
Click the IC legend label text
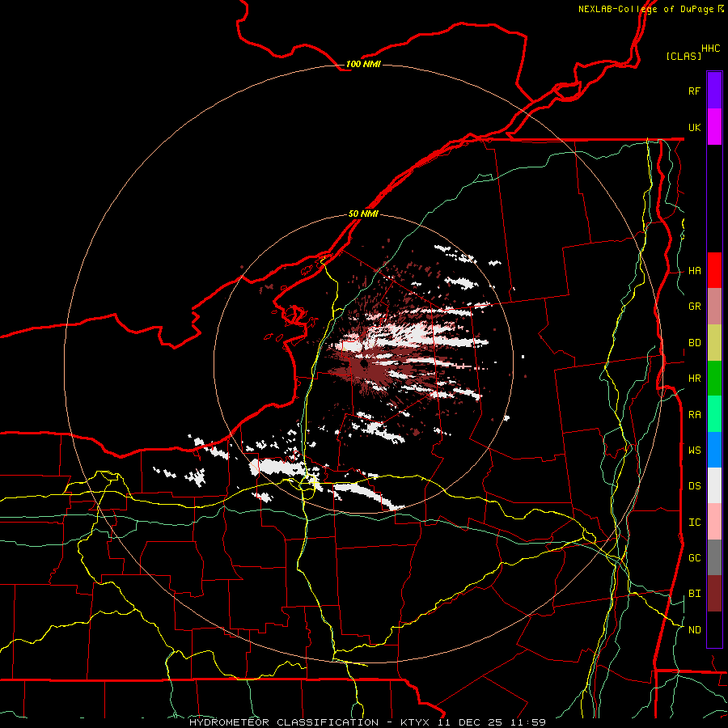pyautogui.click(x=695, y=523)
